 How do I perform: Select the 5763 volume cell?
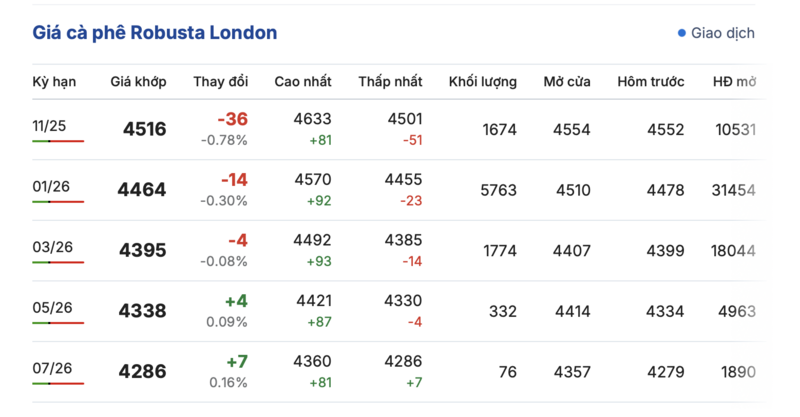(x=498, y=190)
